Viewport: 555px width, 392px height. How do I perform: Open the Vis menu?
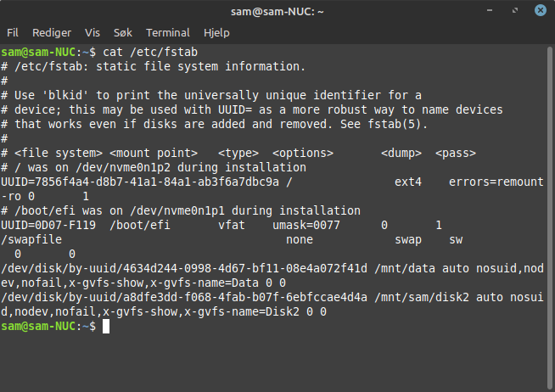(92, 33)
